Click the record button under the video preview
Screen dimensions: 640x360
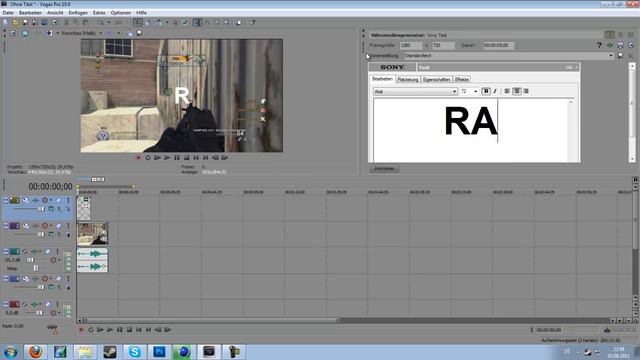(138, 158)
